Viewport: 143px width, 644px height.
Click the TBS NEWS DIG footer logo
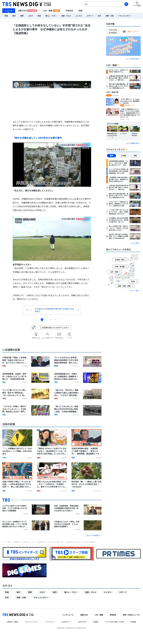(x=18, y=615)
